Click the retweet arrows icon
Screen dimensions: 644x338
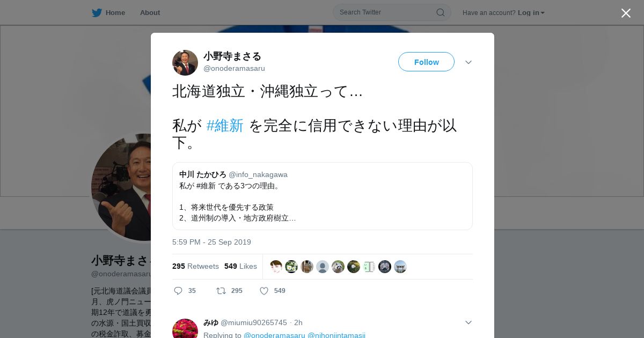(x=221, y=291)
